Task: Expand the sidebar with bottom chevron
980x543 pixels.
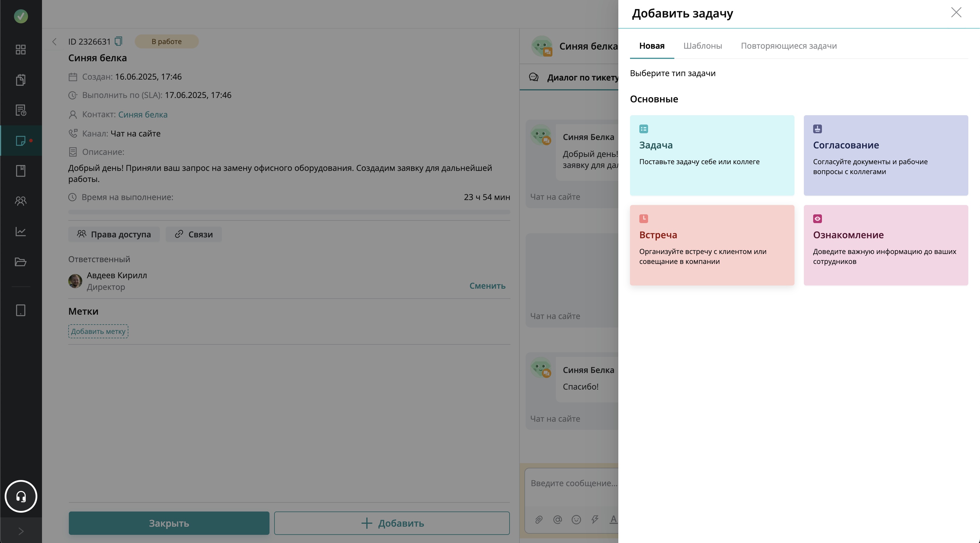Action: point(21,531)
